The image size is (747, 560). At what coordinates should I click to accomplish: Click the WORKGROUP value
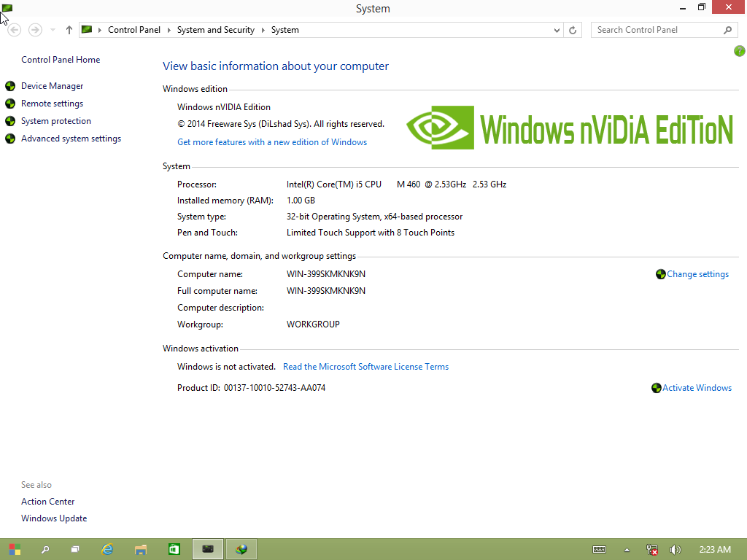[313, 324]
